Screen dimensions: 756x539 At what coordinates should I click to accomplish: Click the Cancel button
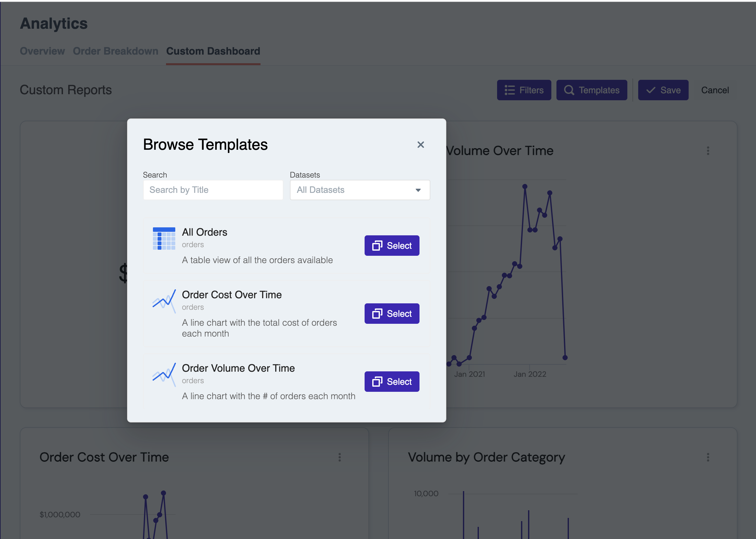[x=715, y=90]
